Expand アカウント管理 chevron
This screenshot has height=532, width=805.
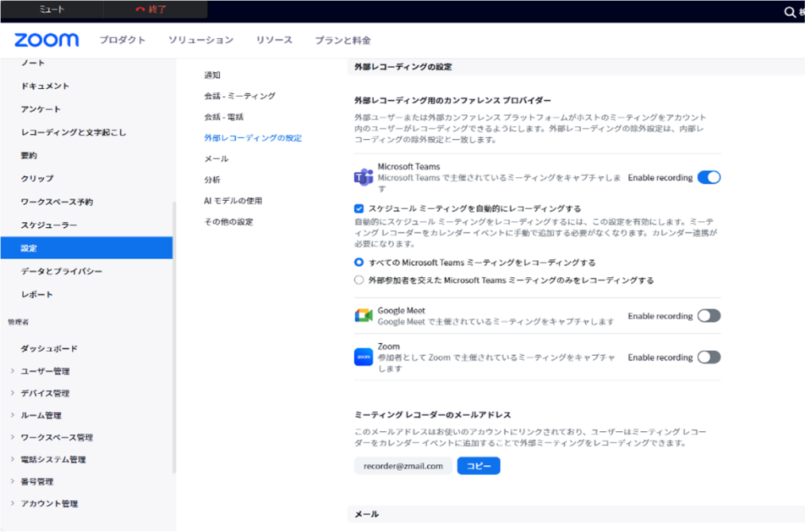click(13, 503)
